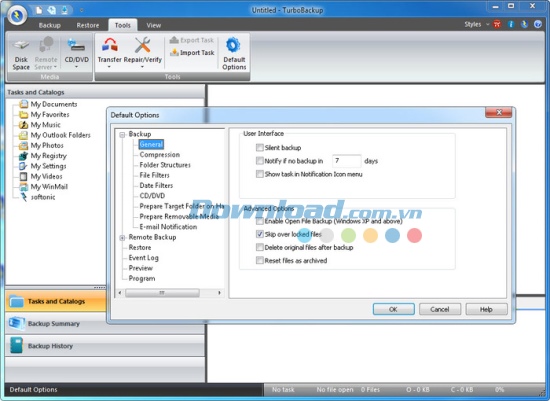Enable Delete original files after backup

(260, 247)
